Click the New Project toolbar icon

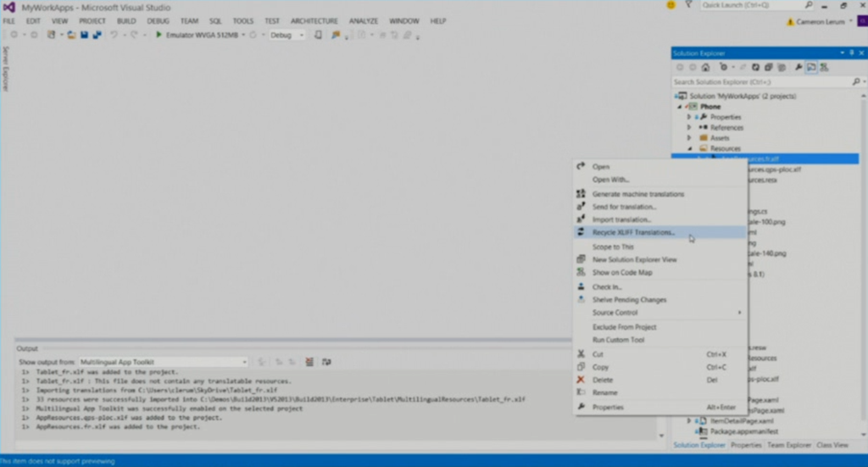(52, 35)
